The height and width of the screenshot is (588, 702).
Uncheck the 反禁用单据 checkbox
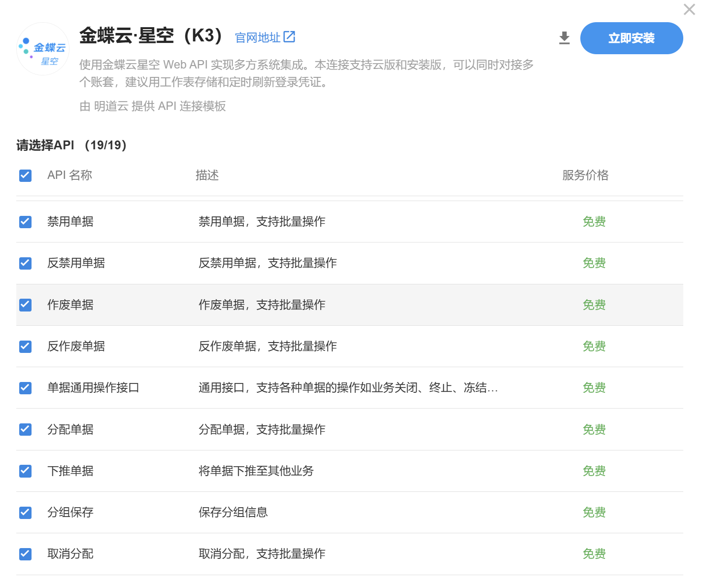pos(25,263)
